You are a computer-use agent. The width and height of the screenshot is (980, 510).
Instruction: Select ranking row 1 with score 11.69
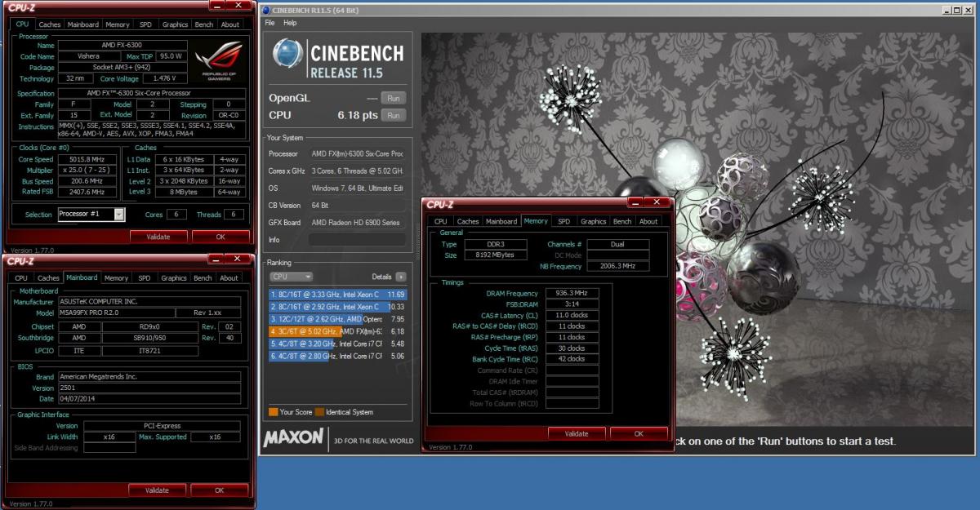coord(337,294)
